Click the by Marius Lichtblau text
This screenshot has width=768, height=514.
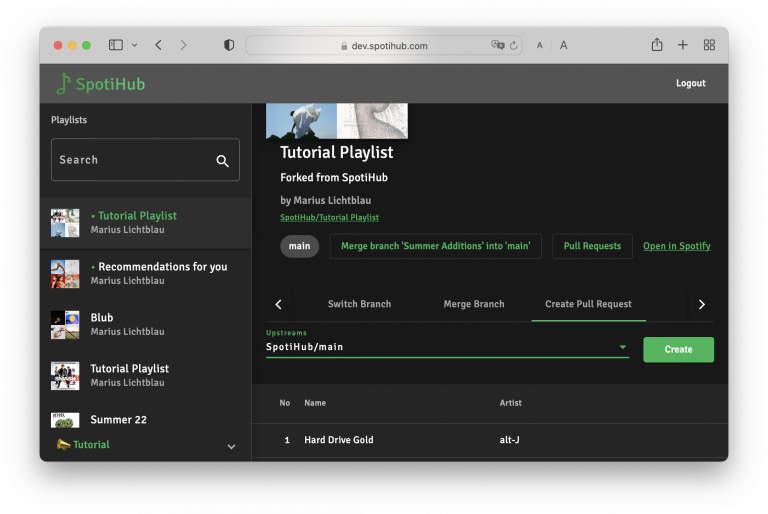326,200
